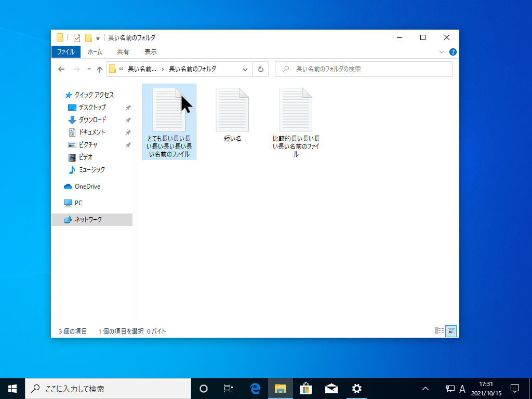Open the Windows Start menu

tap(12, 389)
